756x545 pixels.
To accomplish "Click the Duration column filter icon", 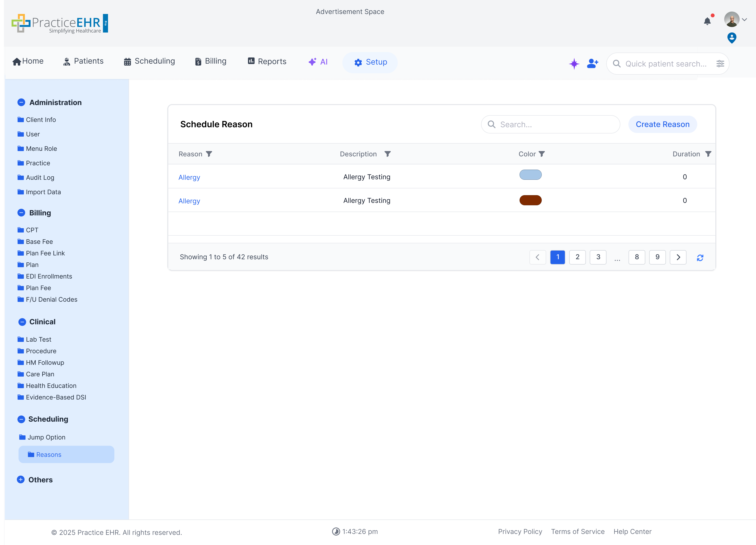I will (x=708, y=154).
